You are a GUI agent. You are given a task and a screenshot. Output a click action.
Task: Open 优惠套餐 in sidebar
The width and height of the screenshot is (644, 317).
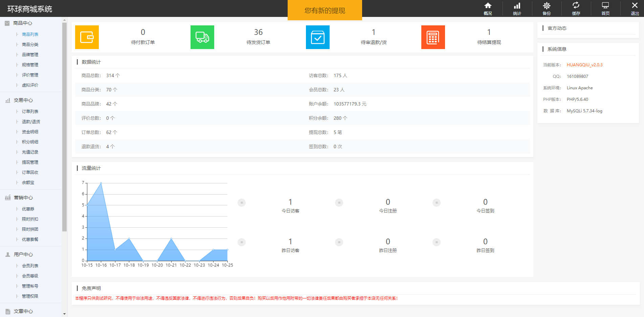(30, 240)
